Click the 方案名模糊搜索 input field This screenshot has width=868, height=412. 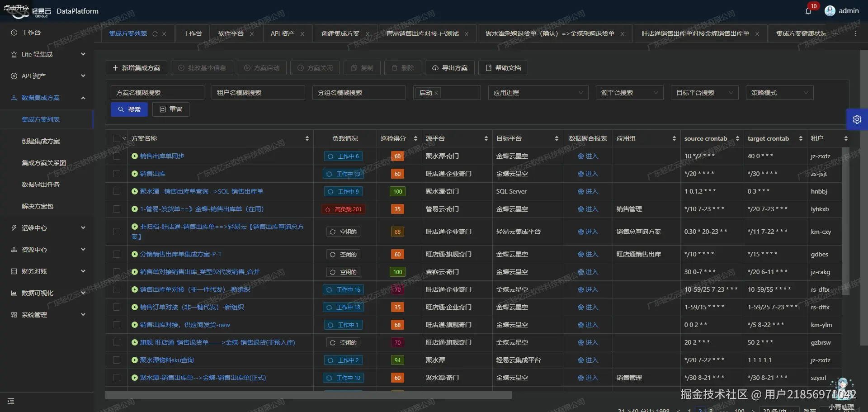[x=157, y=93]
